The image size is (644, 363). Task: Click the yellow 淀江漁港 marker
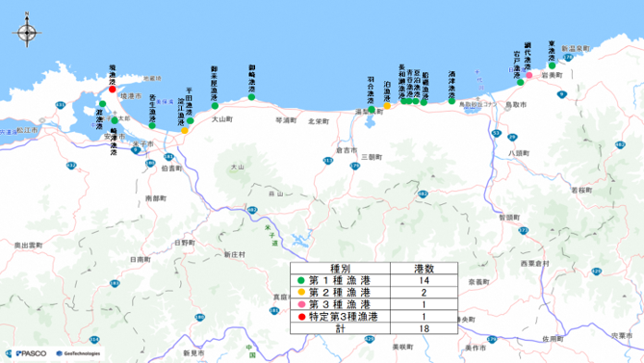185,130
